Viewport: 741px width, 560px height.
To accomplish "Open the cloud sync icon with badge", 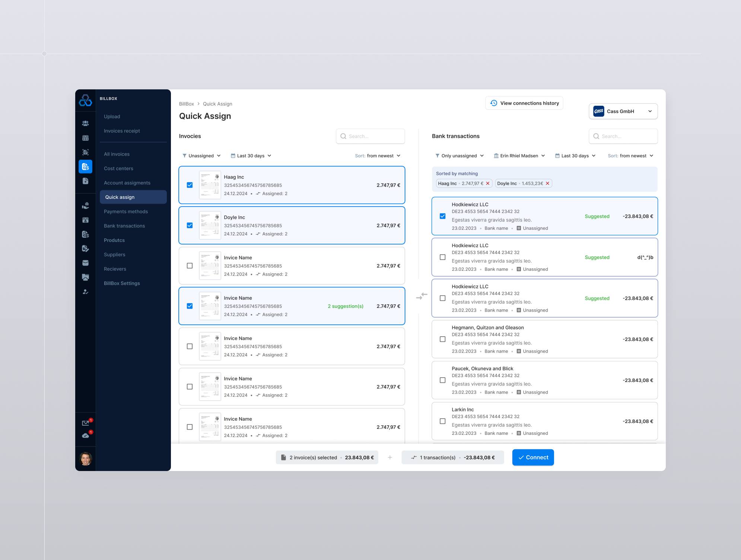I will [x=85, y=436].
